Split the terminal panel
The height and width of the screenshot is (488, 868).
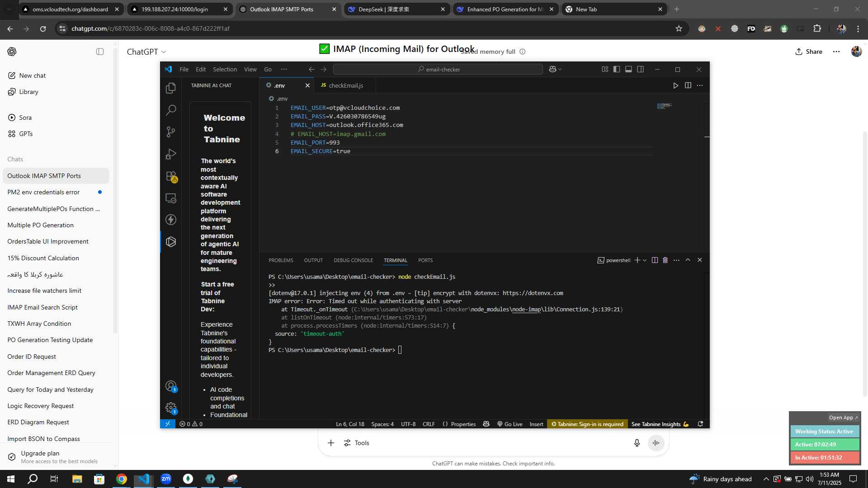point(655,260)
